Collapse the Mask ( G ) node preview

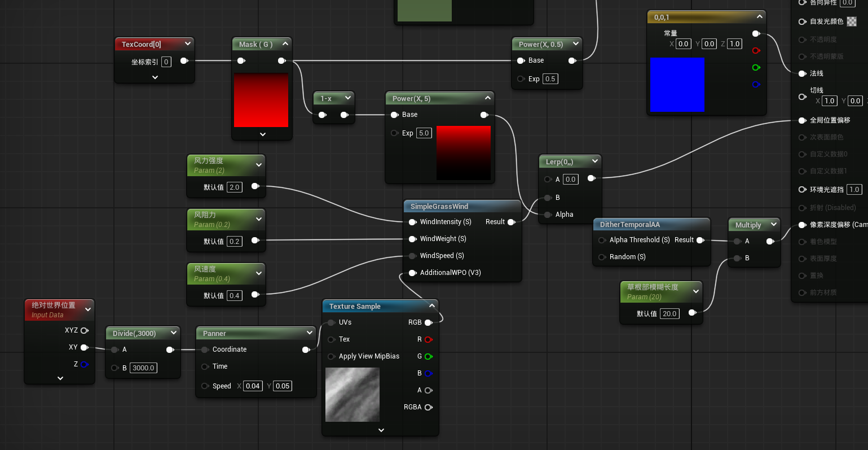pyautogui.click(x=285, y=44)
